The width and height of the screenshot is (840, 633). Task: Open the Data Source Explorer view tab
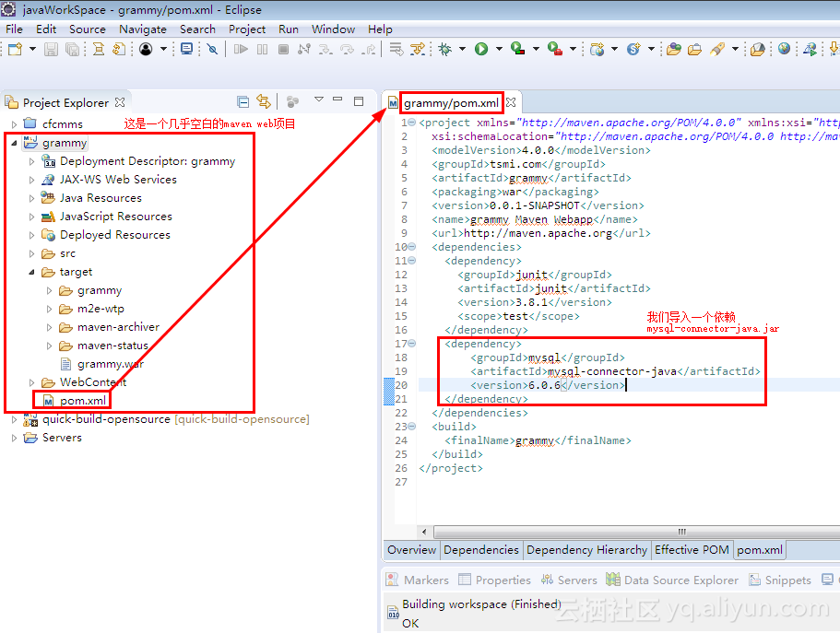[672, 580]
